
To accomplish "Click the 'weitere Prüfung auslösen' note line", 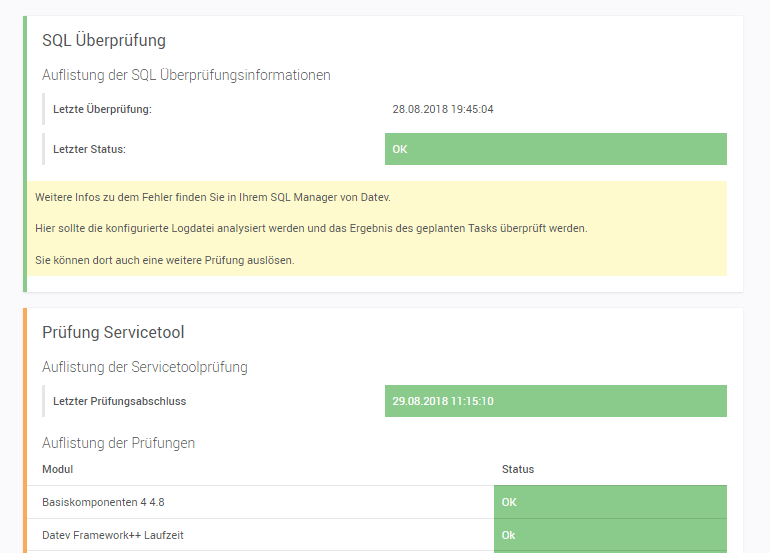I will [x=164, y=260].
